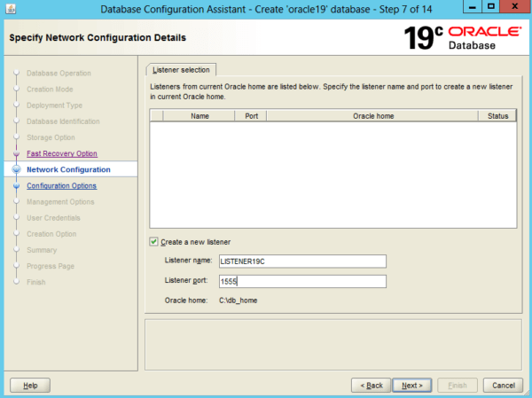This screenshot has height=398, width=532.
Task: Click the Oracle 19c Database logo
Action: coord(463,38)
